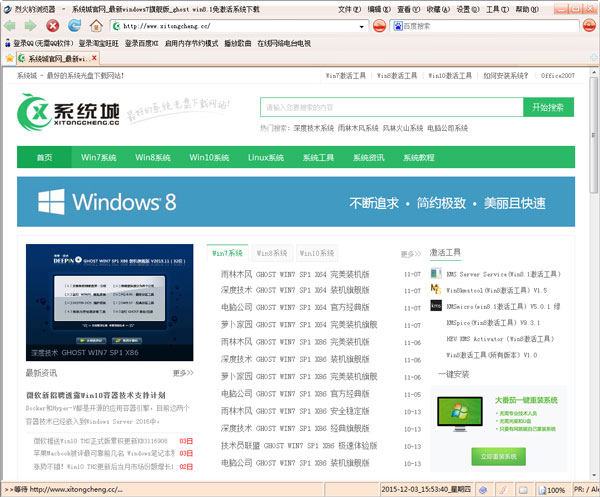Image resolution: width=600 pixels, height=497 pixels.
Task: Click the 100% zoom level indicator
Action: tap(551, 490)
